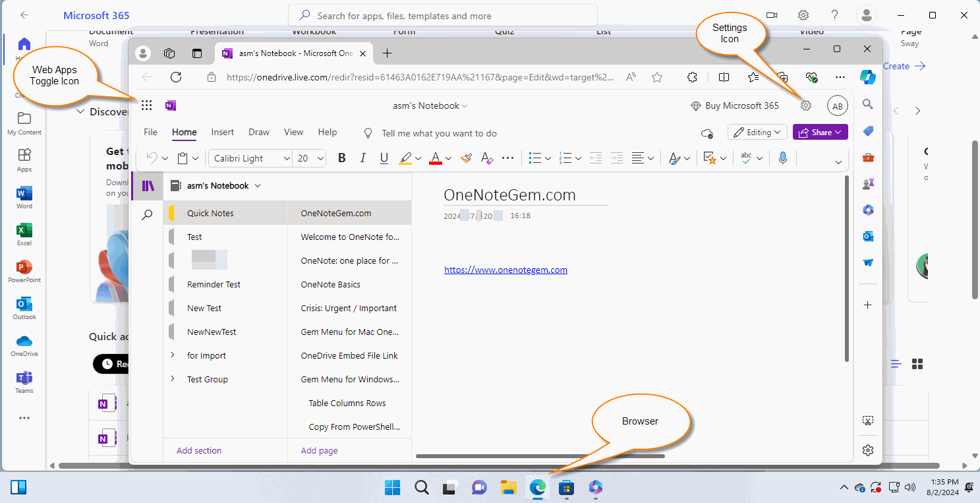This screenshot has width=980, height=503.
Task: Toggle Underline formatting
Action: [x=384, y=158]
